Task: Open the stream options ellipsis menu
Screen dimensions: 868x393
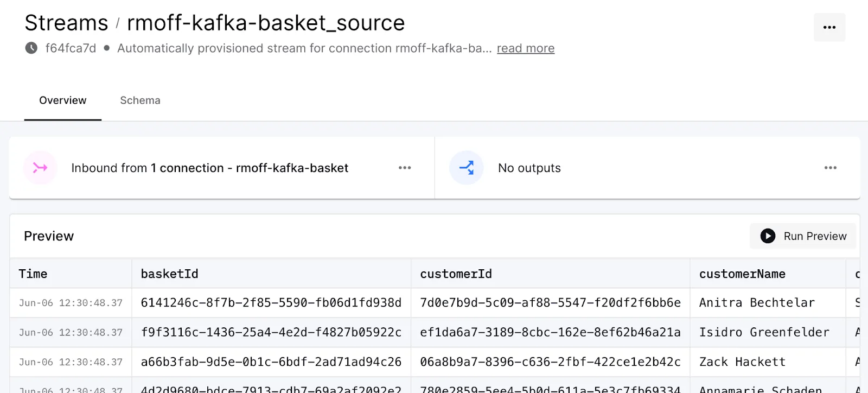Action: pos(829,27)
